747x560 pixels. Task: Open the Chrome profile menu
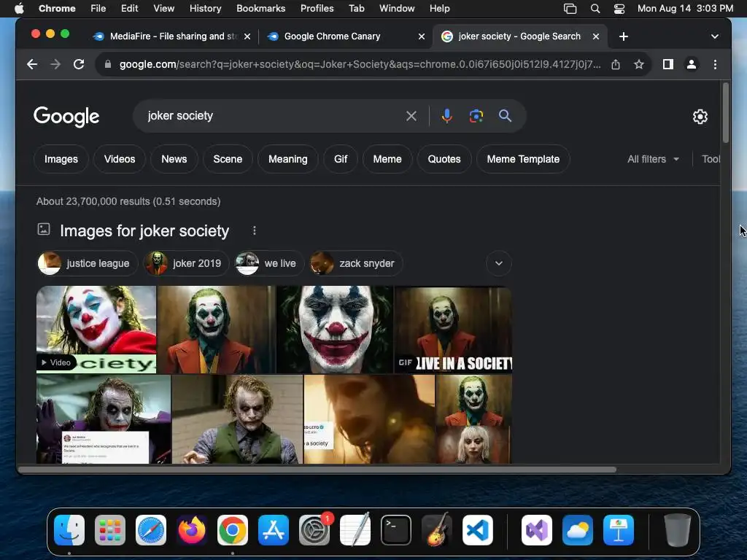[692, 64]
